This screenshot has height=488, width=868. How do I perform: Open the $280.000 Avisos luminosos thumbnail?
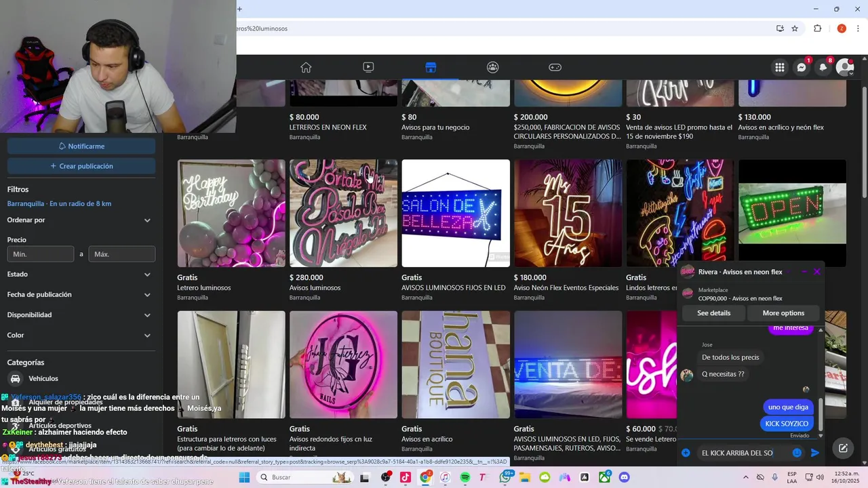(343, 213)
